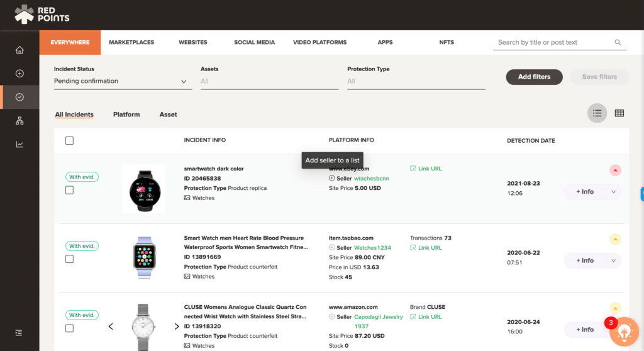Click the INCIDENT INFO column header

[204, 140]
